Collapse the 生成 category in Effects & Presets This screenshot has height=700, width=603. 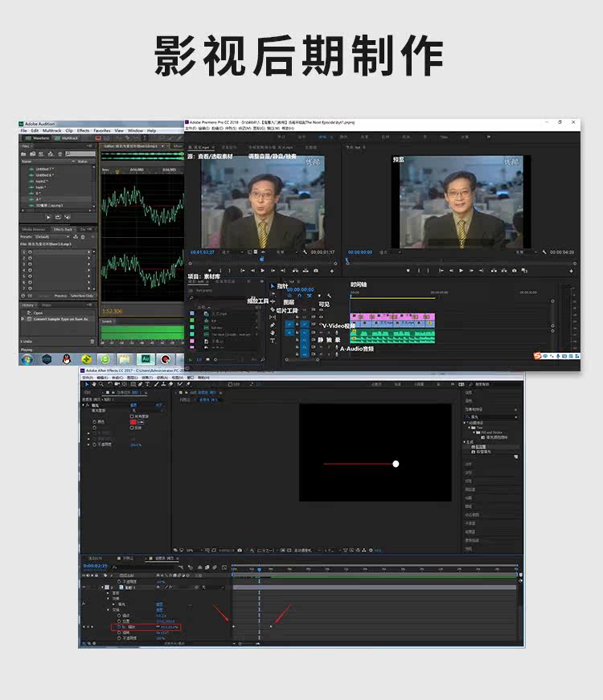pos(465,442)
